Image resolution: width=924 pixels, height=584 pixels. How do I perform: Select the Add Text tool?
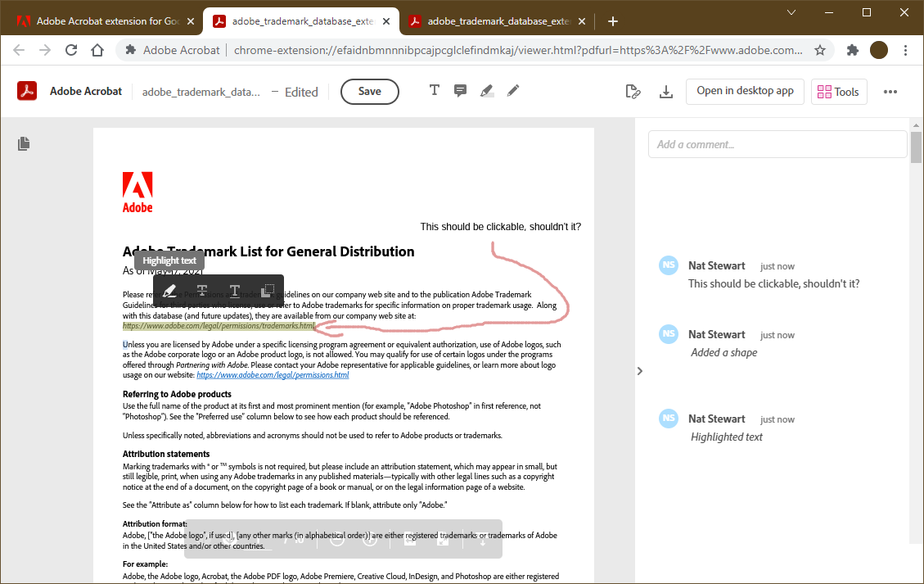coord(435,91)
